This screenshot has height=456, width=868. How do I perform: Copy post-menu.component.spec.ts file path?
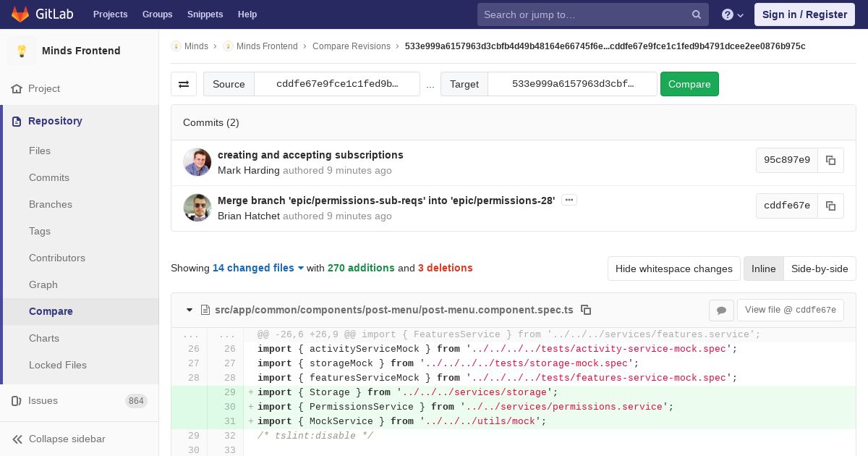point(586,310)
